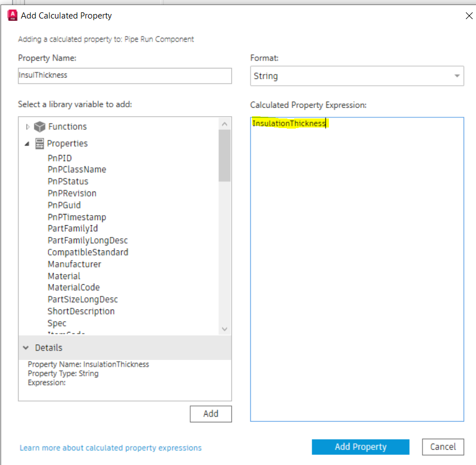Screen dimensions: 476x465
Task: Select the MaterialCode property
Action: coord(74,288)
